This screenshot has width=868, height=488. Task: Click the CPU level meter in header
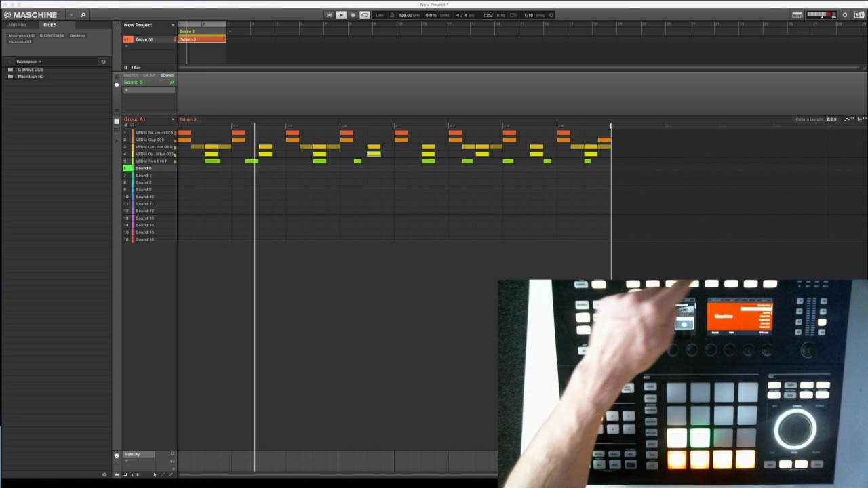[x=821, y=15]
